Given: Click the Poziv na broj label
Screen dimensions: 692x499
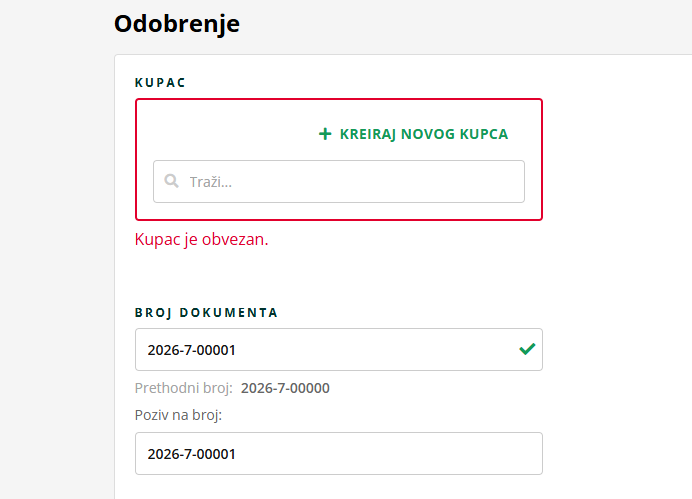Looking at the screenshot, I should click(x=178, y=414).
